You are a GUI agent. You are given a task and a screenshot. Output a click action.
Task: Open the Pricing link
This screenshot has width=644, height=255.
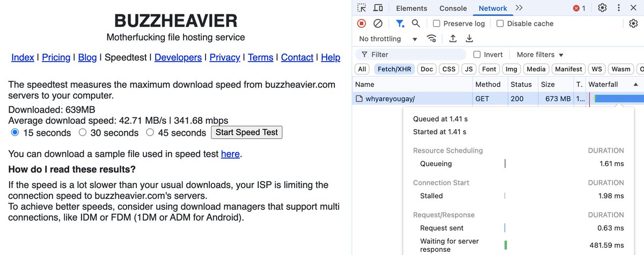56,57
